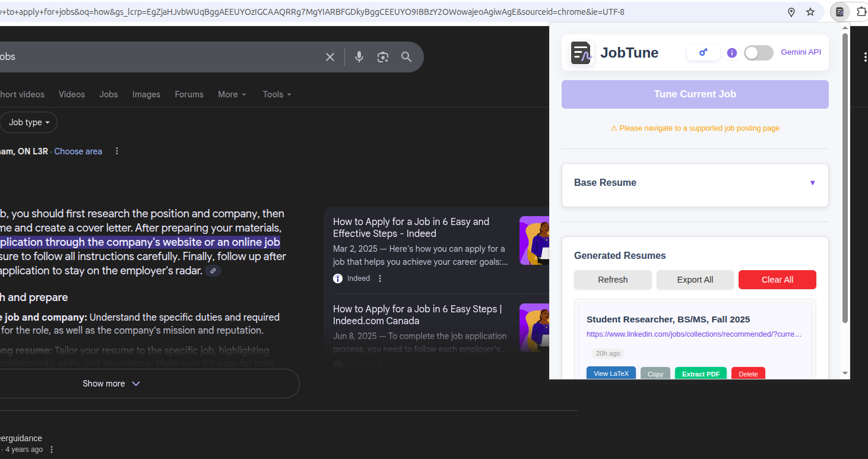This screenshot has width=868, height=459.
Task: Click the address bar URL text
Action: coord(312,12)
